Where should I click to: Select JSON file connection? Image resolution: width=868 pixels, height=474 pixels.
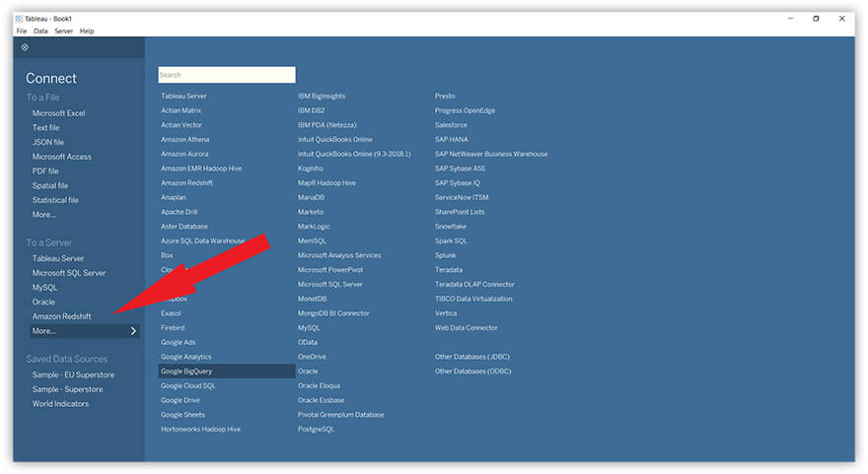(x=48, y=142)
